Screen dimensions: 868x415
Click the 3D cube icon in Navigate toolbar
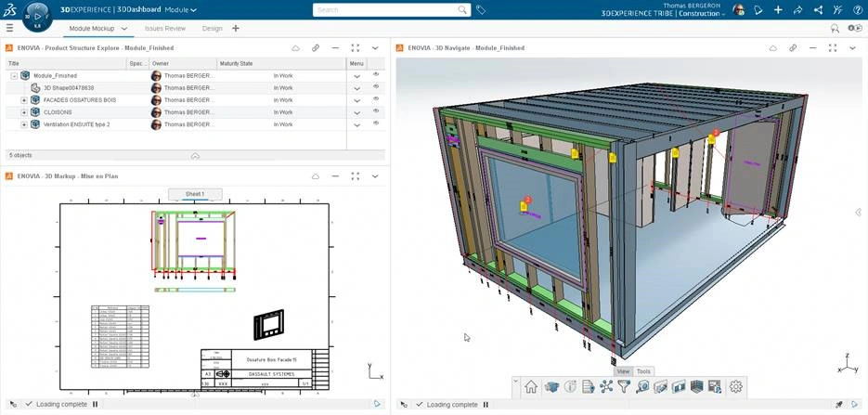click(x=551, y=387)
